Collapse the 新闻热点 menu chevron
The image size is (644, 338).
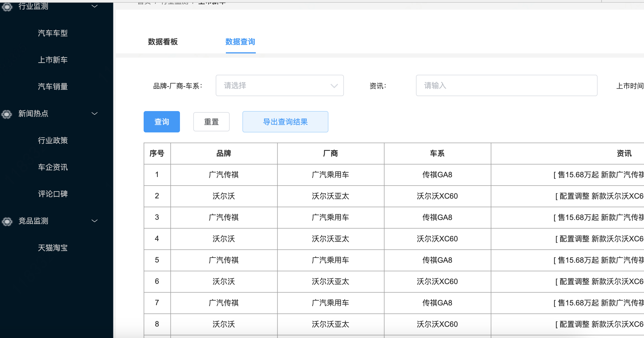[x=95, y=113]
